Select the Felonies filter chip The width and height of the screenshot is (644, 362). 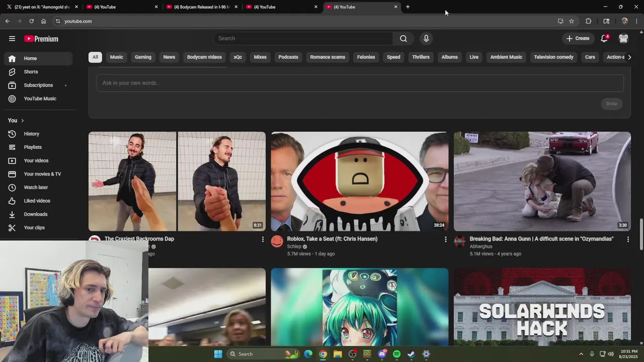pyautogui.click(x=366, y=57)
